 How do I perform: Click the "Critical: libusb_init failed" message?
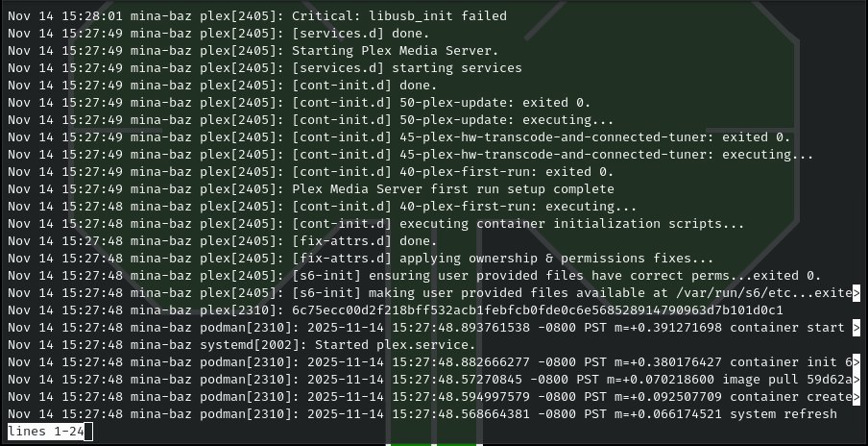tap(399, 16)
